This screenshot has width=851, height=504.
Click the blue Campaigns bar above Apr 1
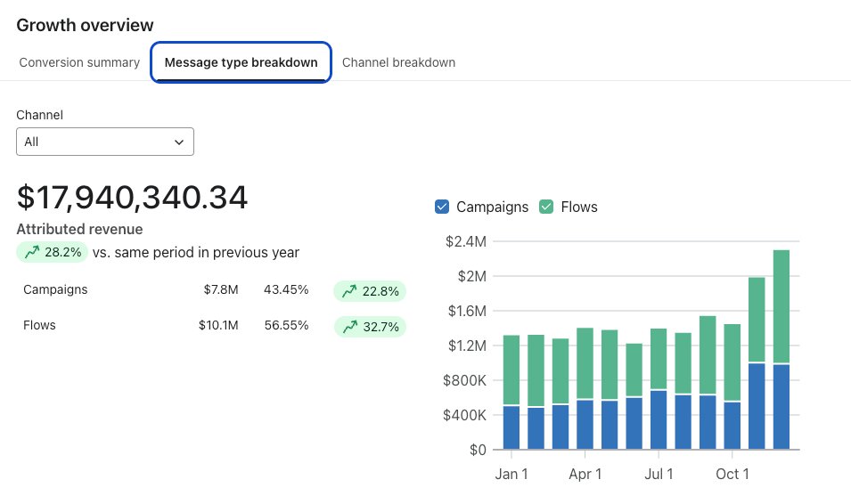(585, 425)
